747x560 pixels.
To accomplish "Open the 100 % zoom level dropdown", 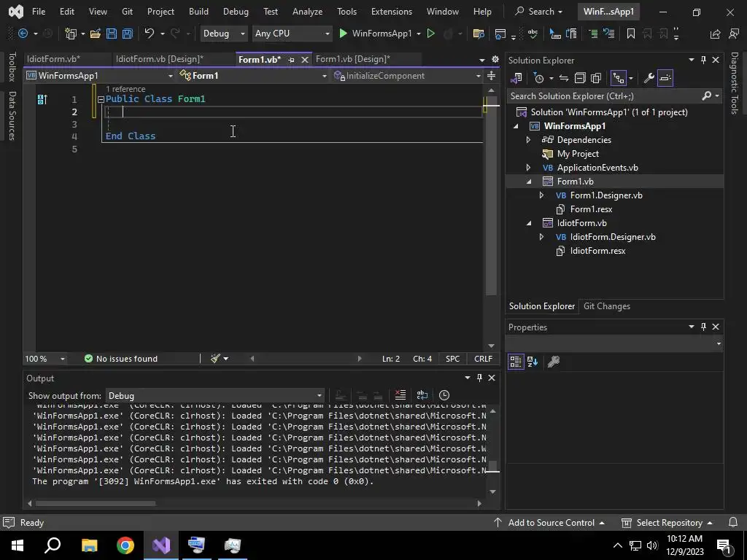I will point(44,359).
